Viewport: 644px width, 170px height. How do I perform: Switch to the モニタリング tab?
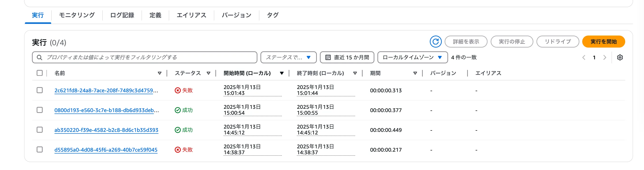click(77, 15)
